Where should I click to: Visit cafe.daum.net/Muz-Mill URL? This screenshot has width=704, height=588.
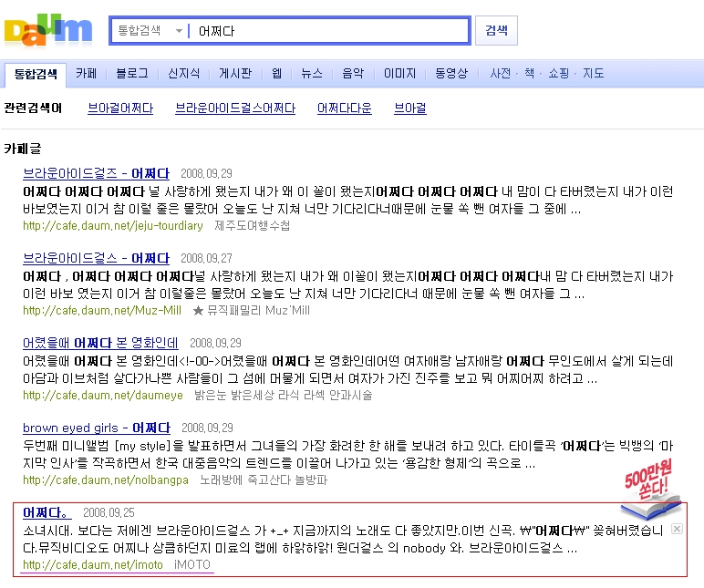[x=102, y=310]
